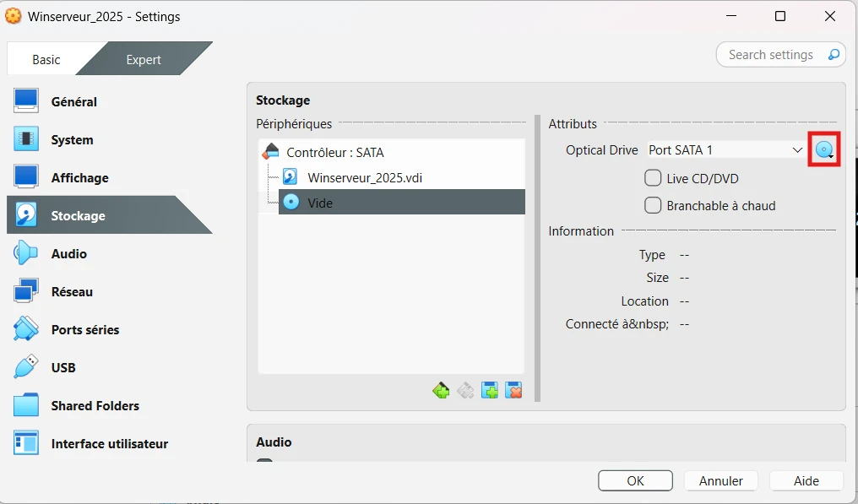Enable the Live CD/DVD checkbox
Image resolution: width=858 pixels, height=504 pixels.
653,178
